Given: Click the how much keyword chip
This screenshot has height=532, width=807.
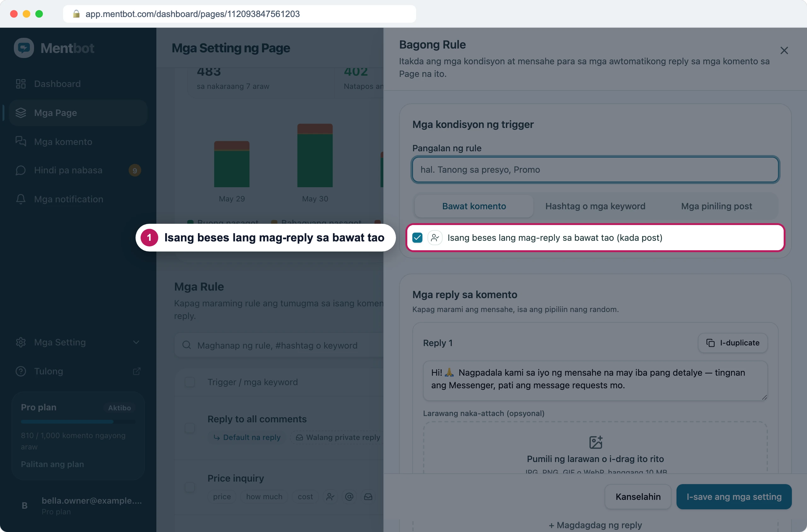Looking at the screenshot, I should pyautogui.click(x=264, y=497).
